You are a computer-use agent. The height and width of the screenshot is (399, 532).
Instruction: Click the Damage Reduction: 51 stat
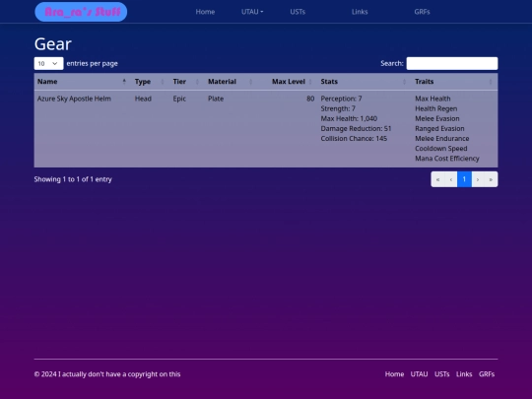point(356,129)
